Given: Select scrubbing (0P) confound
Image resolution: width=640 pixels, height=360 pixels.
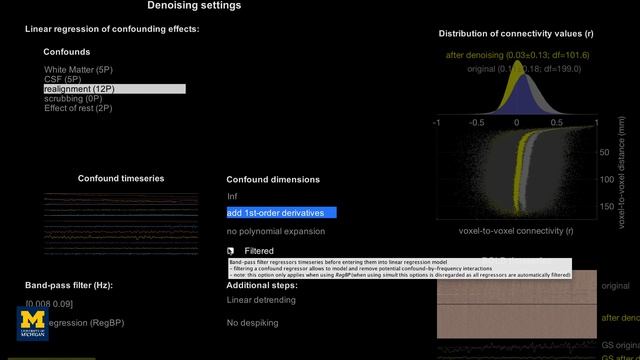Looking at the screenshot, I should (73, 99).
